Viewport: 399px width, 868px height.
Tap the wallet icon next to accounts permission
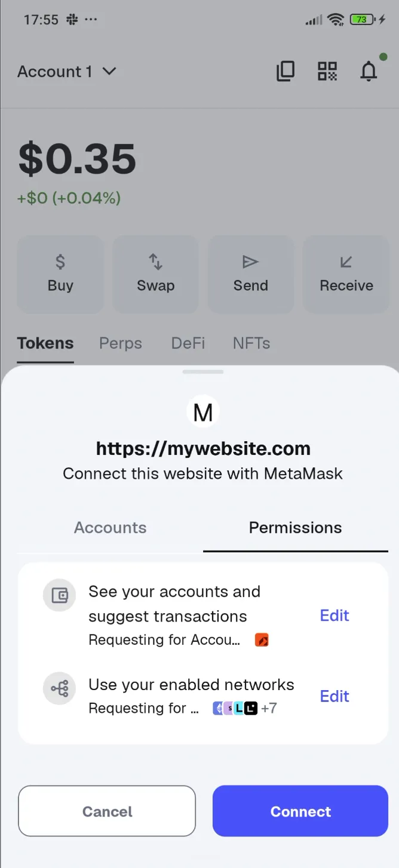59,595
